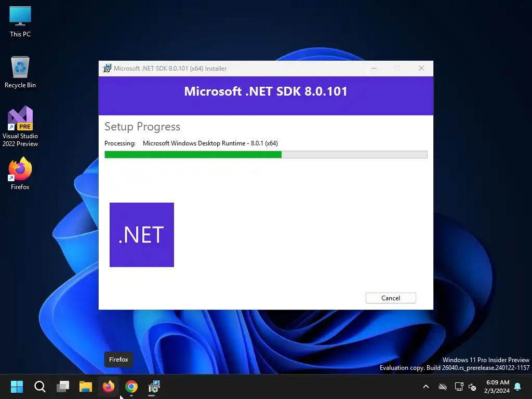
Task: Open File Explorer from the taskbar
Action: 86,387
